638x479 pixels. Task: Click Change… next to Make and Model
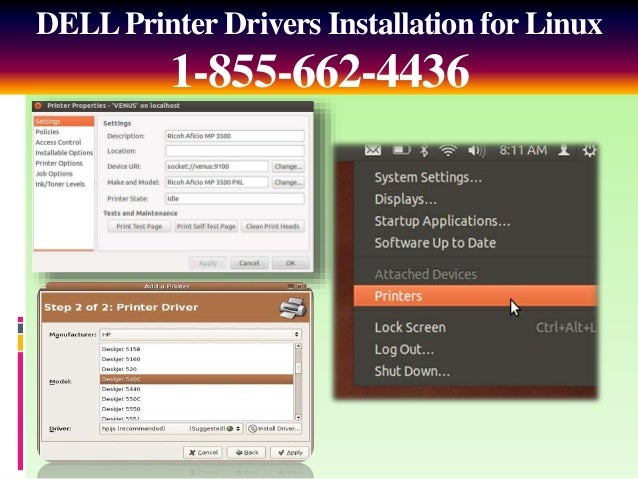coord(288,182)
